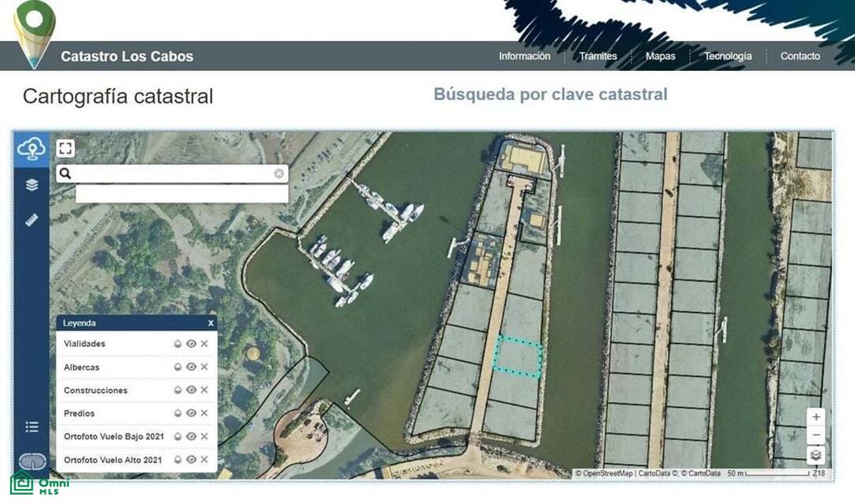Open the Mapas menu
The width and height of the screenshot is (855, 504).
coord(660,56)
